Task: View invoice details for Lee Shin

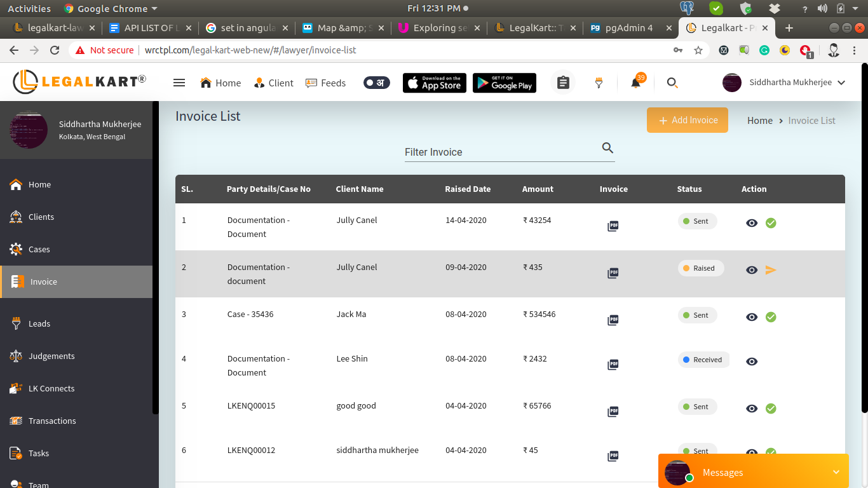Action: (x=752, y=362)
